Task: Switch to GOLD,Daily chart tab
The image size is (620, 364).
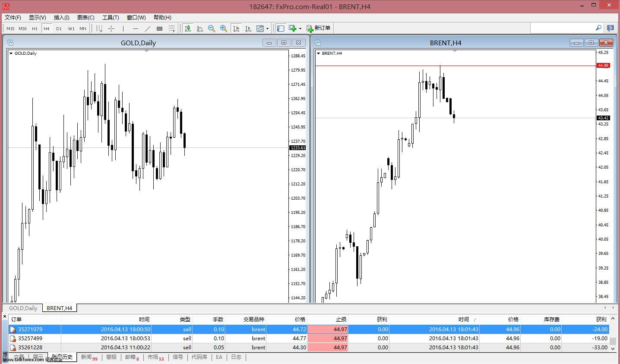Action: (x=23, y=308)
